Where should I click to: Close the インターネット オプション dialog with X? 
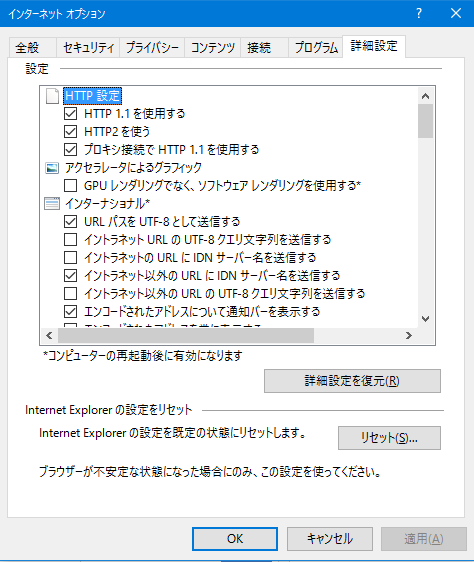tap(456, 13)
